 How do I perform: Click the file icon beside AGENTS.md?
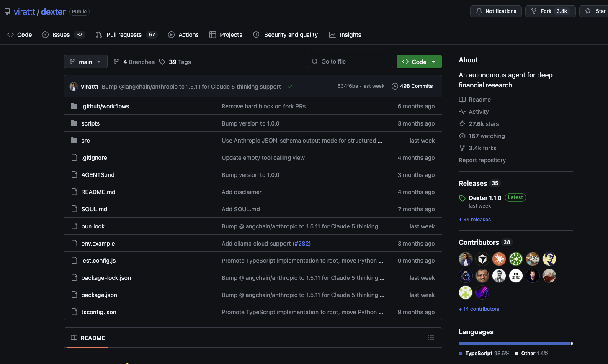(x=74, y=174)
